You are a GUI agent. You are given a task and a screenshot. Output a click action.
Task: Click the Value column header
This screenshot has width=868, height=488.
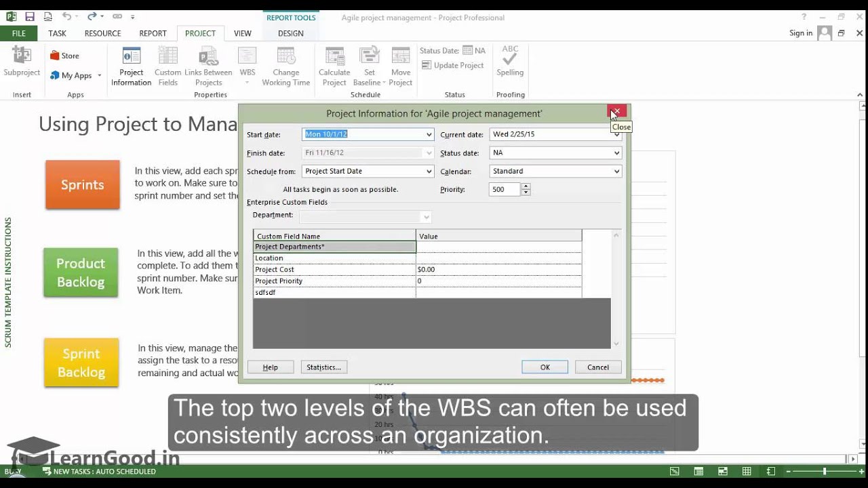point(498,236)
